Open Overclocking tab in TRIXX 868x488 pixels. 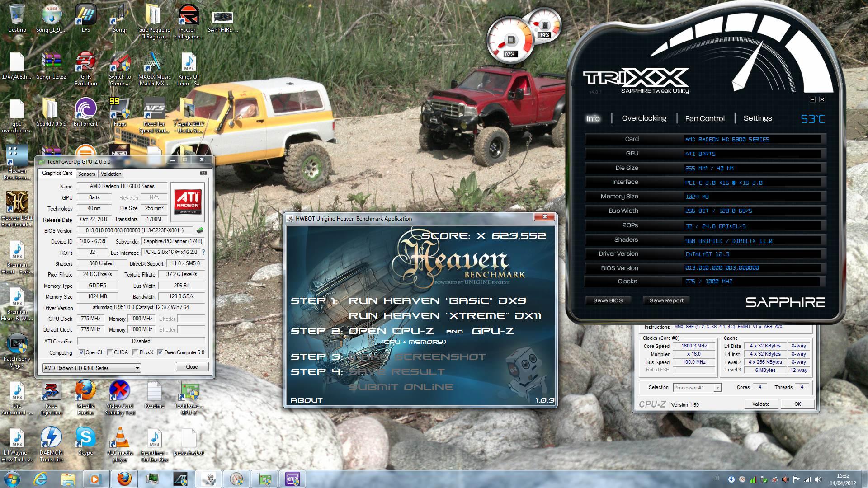click(x=644, y=118)
